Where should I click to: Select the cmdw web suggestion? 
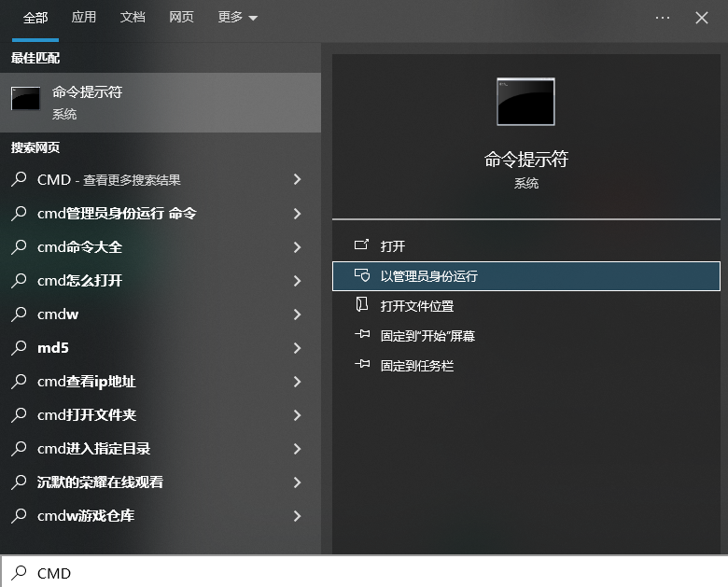coord(161,314)
